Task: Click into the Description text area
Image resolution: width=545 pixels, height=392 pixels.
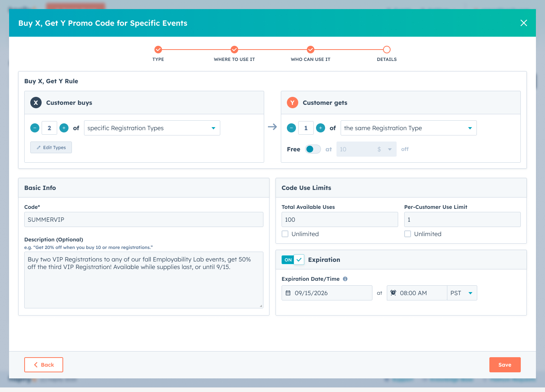Action: 144,280
